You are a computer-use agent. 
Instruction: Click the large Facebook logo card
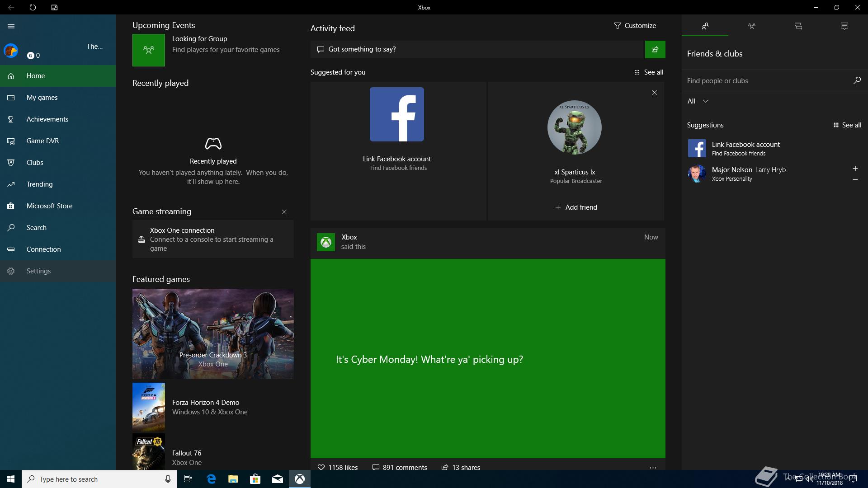coord(397,114)
